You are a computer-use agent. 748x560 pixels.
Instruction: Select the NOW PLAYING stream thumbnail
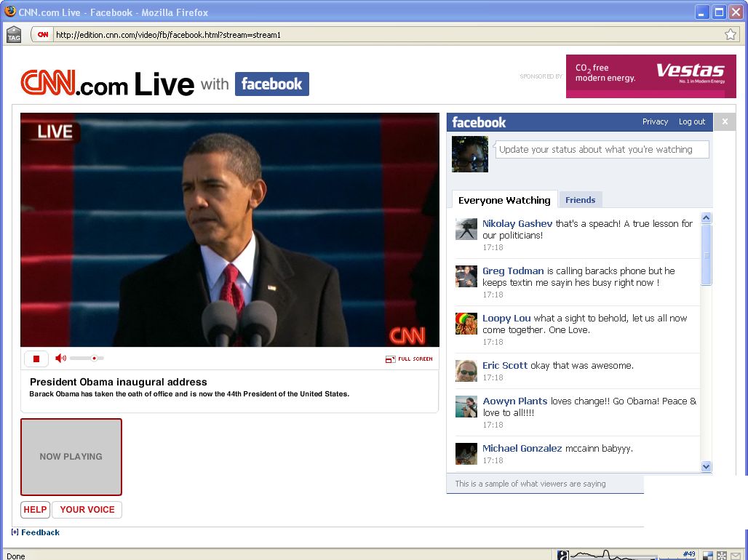click(71, 457)
